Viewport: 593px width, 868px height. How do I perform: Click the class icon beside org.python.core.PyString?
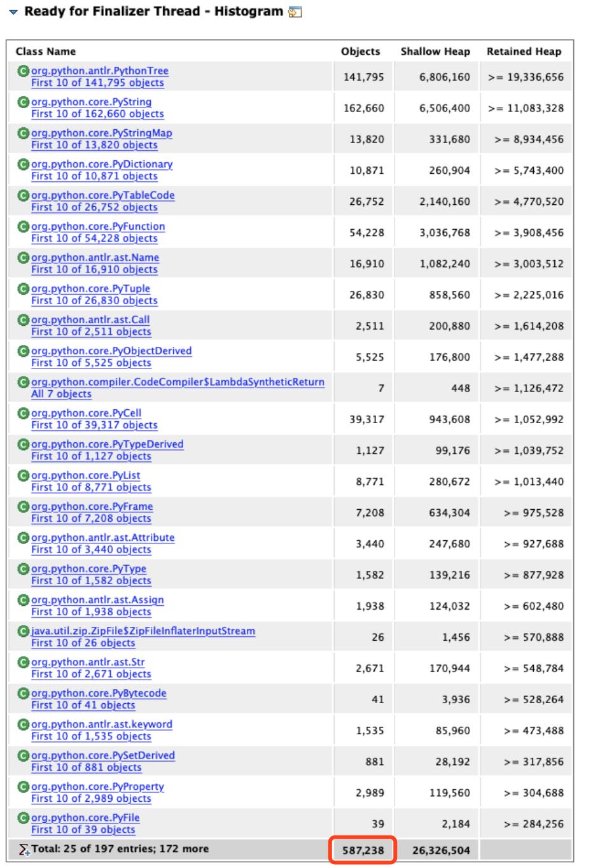pos(24,102)
